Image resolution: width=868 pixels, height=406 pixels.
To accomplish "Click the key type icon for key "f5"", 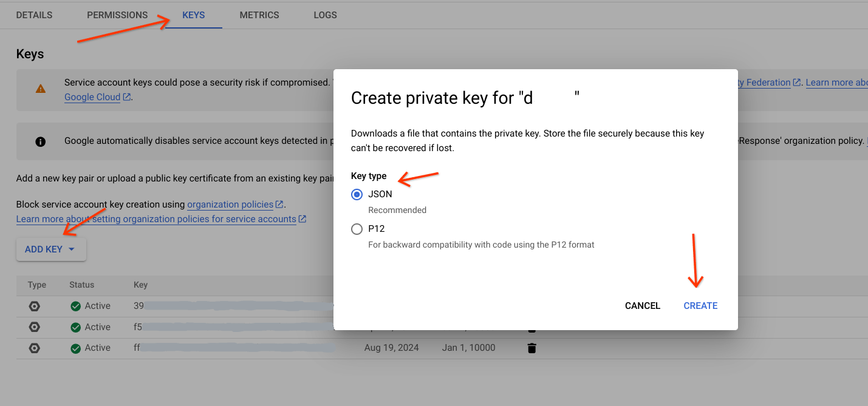I will [35, 327].
